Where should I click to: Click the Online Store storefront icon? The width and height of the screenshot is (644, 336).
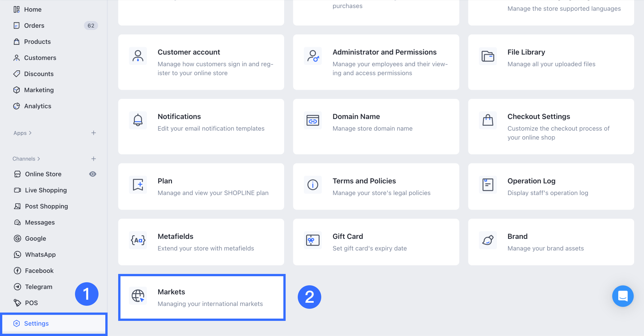pos(17,174)
